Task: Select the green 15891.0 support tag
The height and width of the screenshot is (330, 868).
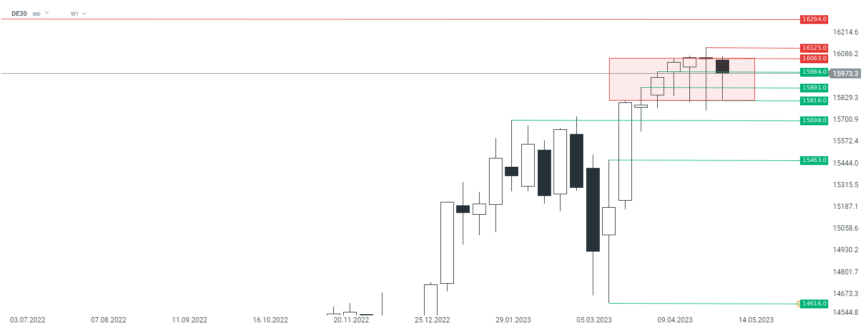Action: click(814, 88)
